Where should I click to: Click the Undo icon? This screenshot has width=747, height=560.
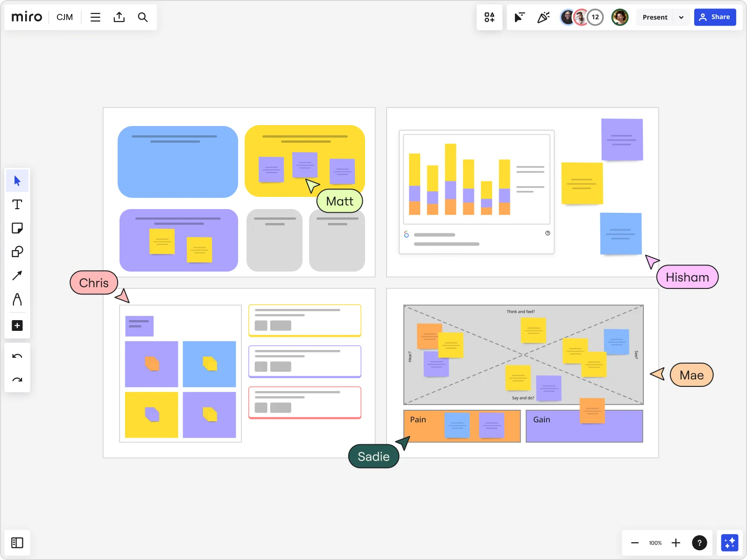[x=17, y=356]
